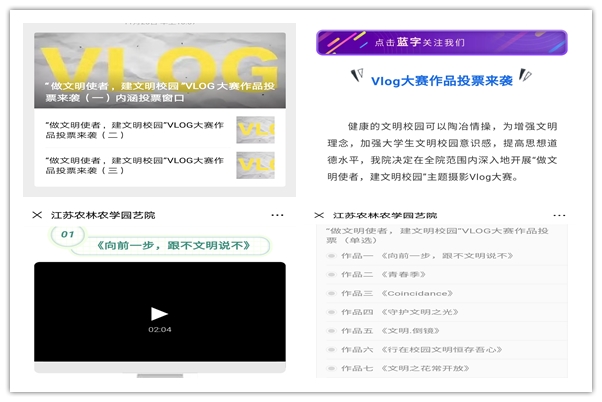Click VLOG thumbnail beside article （二）
Screen dimensions: 602x402
point(255,130)
